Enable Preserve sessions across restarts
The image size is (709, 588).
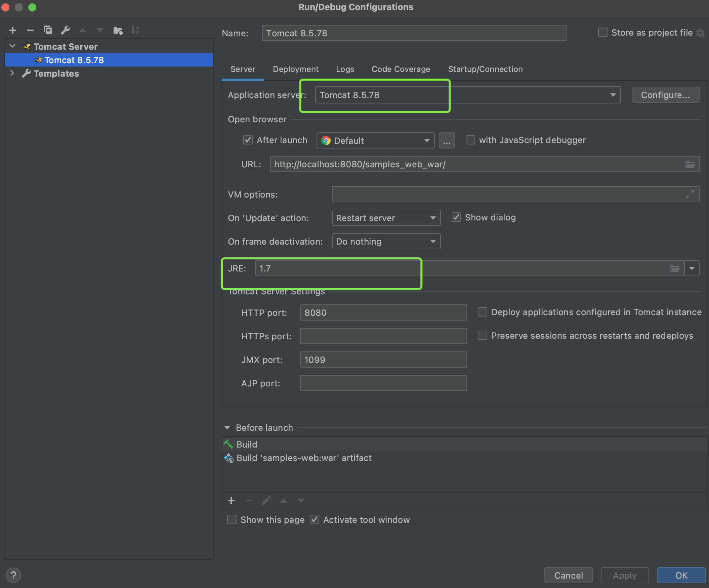pos(483,335)
